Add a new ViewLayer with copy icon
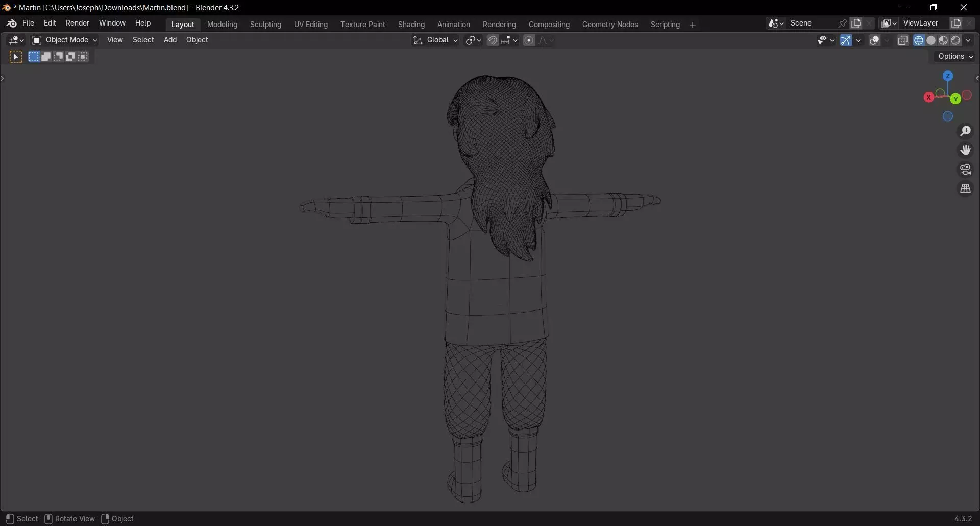980x526 pixels. [956, 23]
